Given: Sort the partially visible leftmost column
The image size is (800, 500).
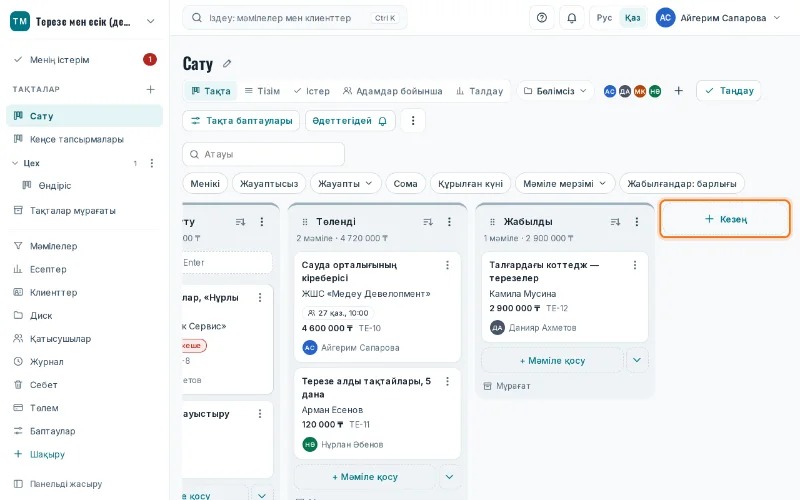Looking at the screenshot, I should (240, 222).
